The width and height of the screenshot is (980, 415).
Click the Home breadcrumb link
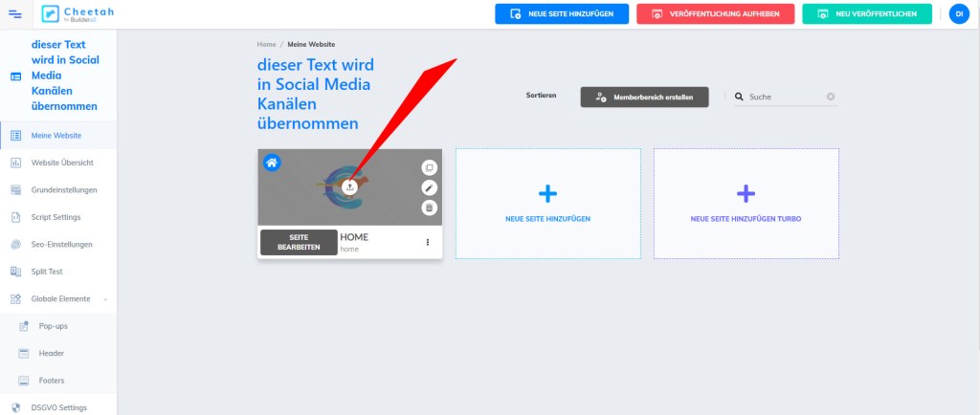click(x=266, y=45)
